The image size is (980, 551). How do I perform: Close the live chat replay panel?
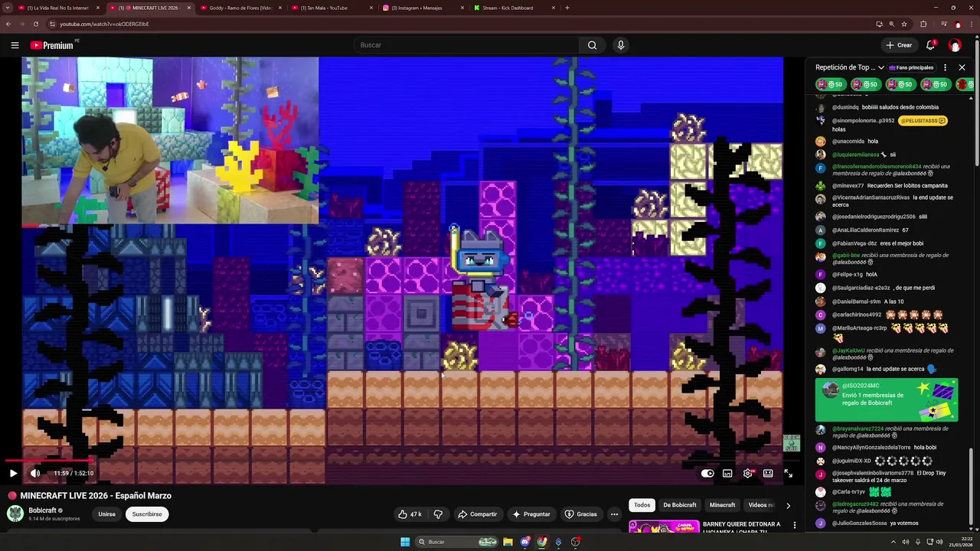point(962,67)
